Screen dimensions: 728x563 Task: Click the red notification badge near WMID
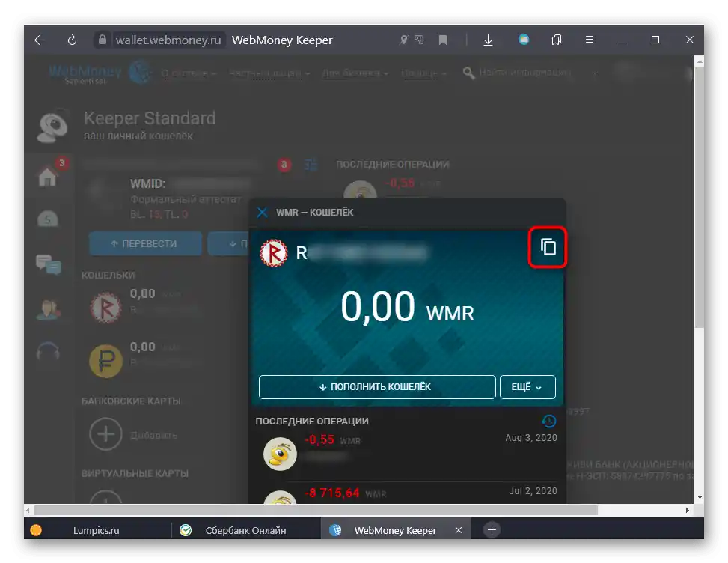(x=284, y=164)
